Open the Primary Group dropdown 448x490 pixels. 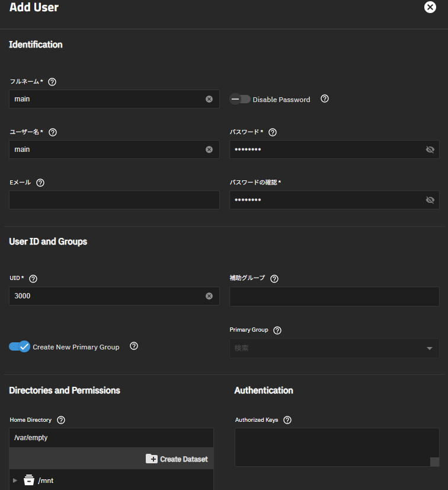pos(334,348)
